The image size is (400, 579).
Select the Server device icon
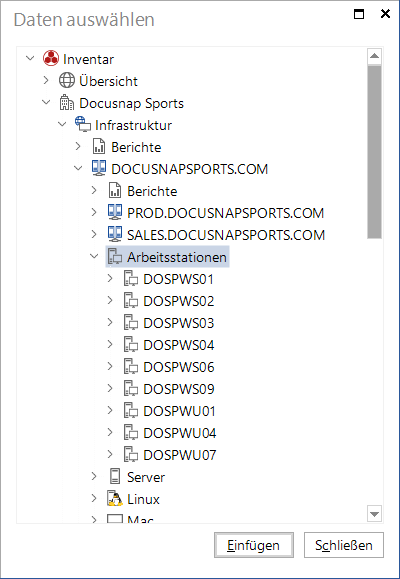click(115, 476)
